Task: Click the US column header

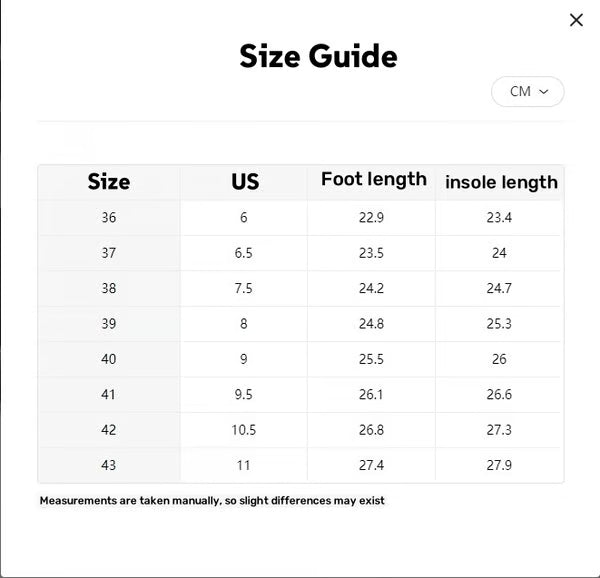Action: tap(244, 182)
